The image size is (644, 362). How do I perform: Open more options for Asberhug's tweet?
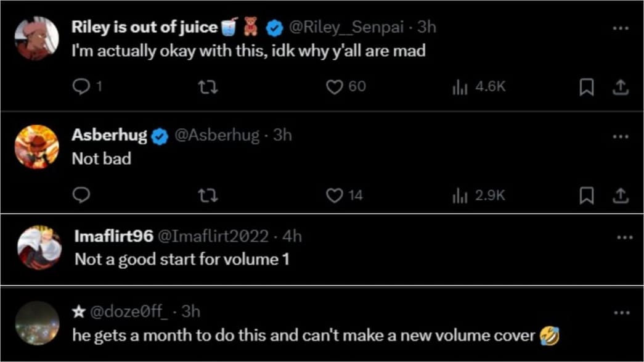tap(621, 136)
